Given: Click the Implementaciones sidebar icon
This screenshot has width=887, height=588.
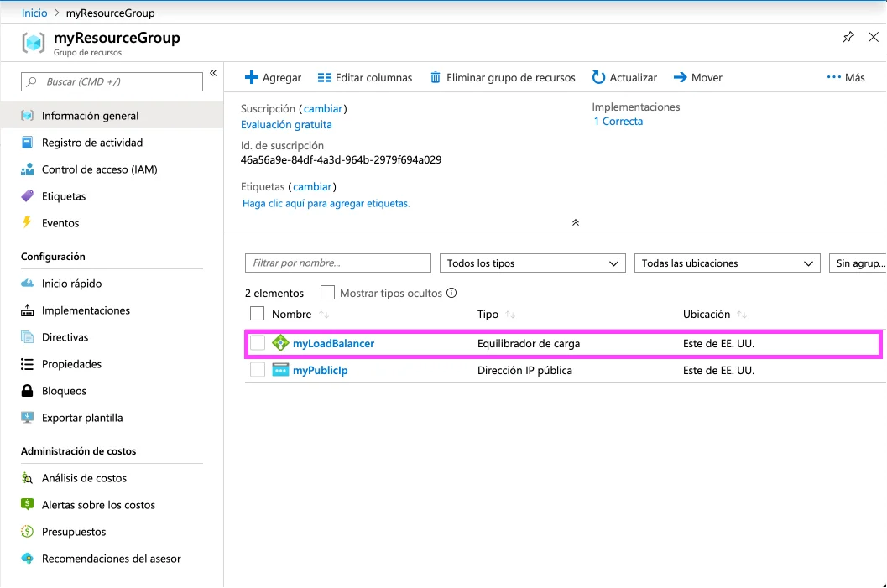Looking at the screenshot, I should tap(27, 310).
